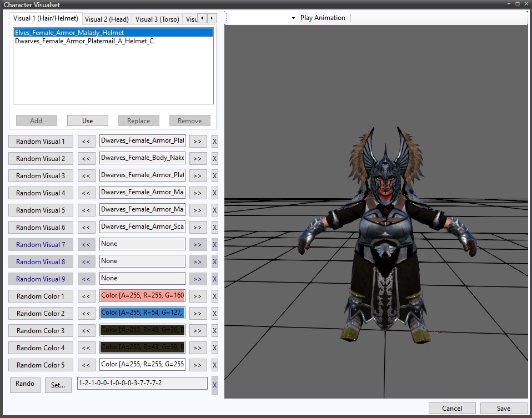Advance Random Color 2 with >> button

(x=198, y=314)
